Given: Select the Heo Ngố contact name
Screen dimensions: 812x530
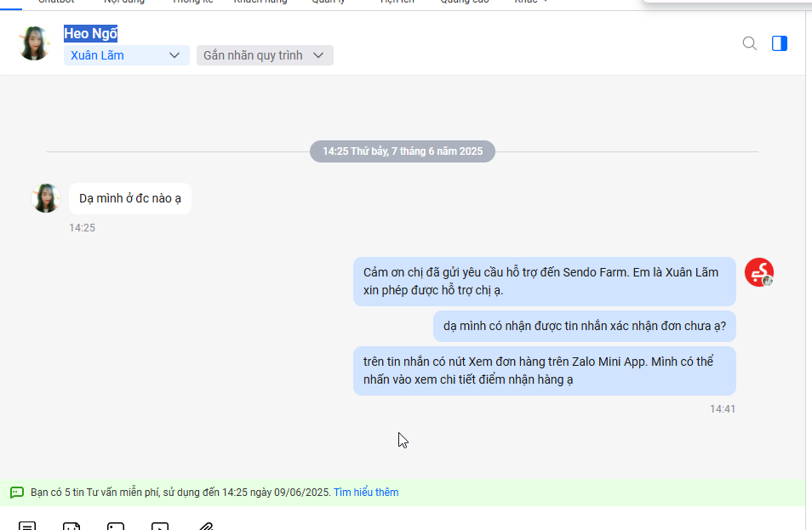Looking at the screenshot, I should [90, 34].
